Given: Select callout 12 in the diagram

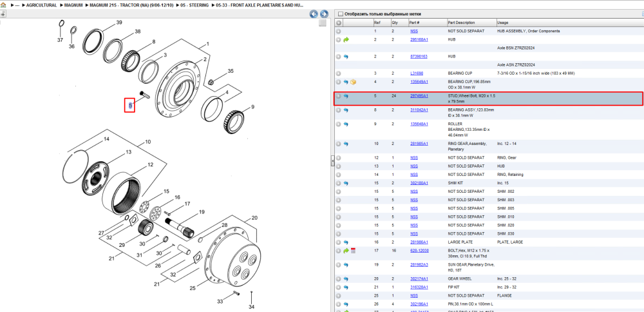Looking at the screenshot, I should coord(150,164).
